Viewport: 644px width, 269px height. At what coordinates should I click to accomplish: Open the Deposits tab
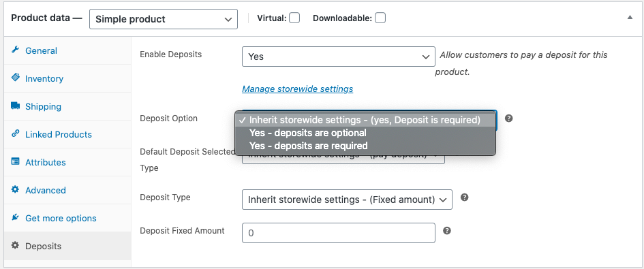(67, 246)
